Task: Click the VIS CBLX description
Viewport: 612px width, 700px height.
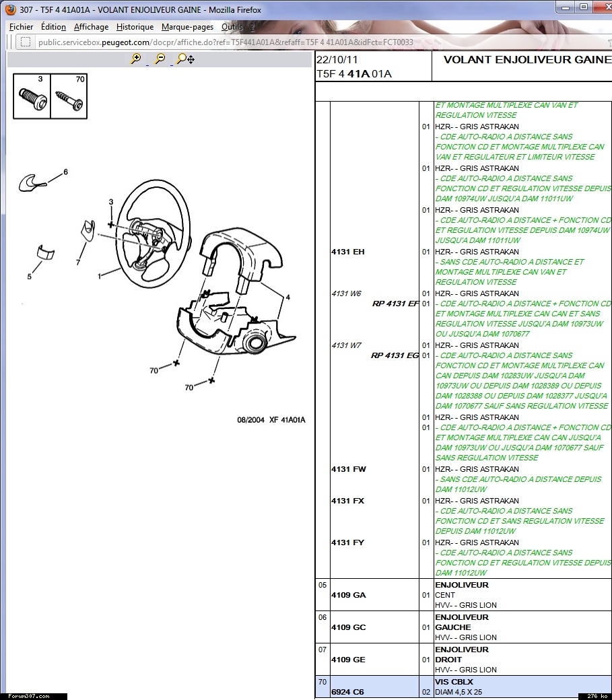Action: pyautogui.click(x=454, y=682)
